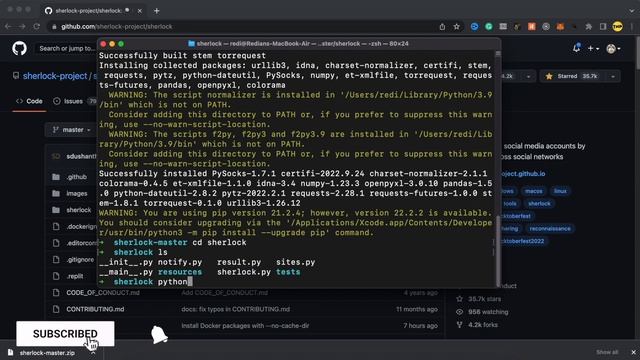This screenshot has width=640, height=360.
Task: Open the sherlock-project owner link
Action: (55, 76)
